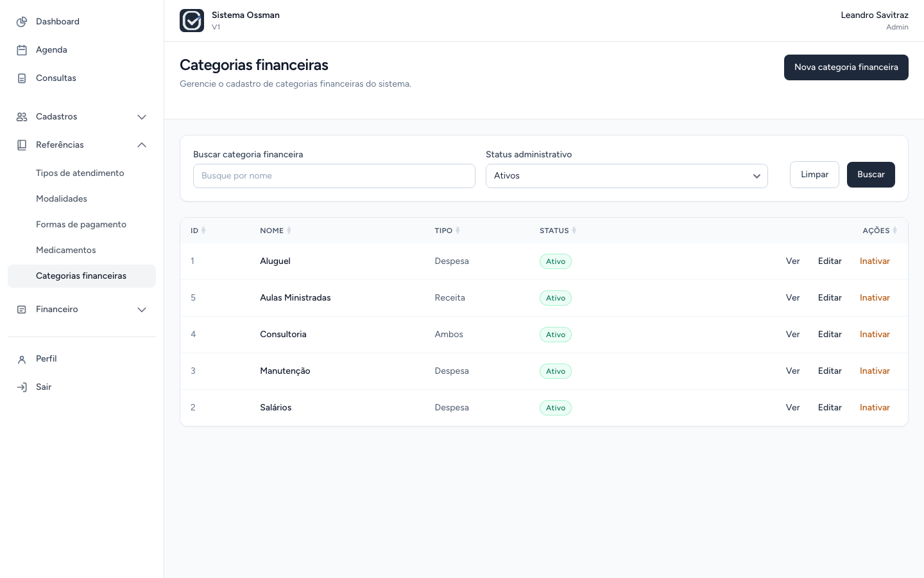The image size is (924, 578).
Task: Focus the Busque por nome field
Action: pos(334,176)
